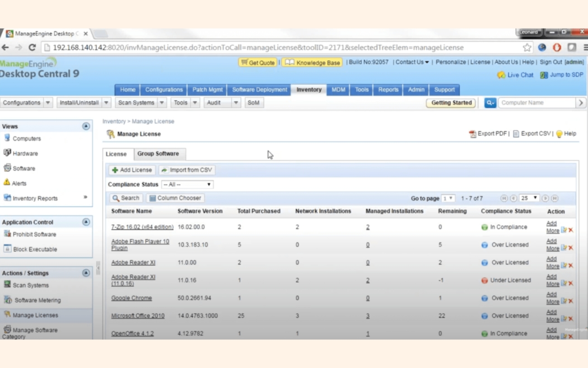Collapse the Views panel
This screenshot has width=588, height=368.
(x=86, y=126)
